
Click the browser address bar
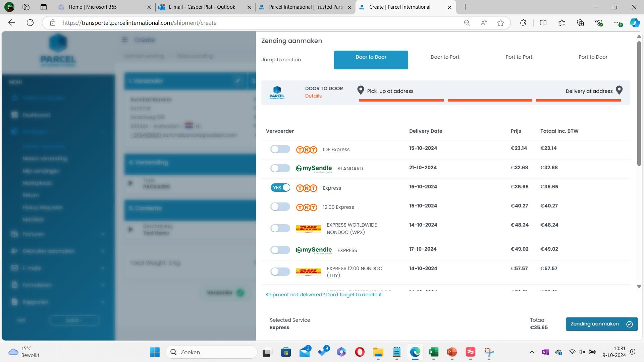[x=255, y=23]
